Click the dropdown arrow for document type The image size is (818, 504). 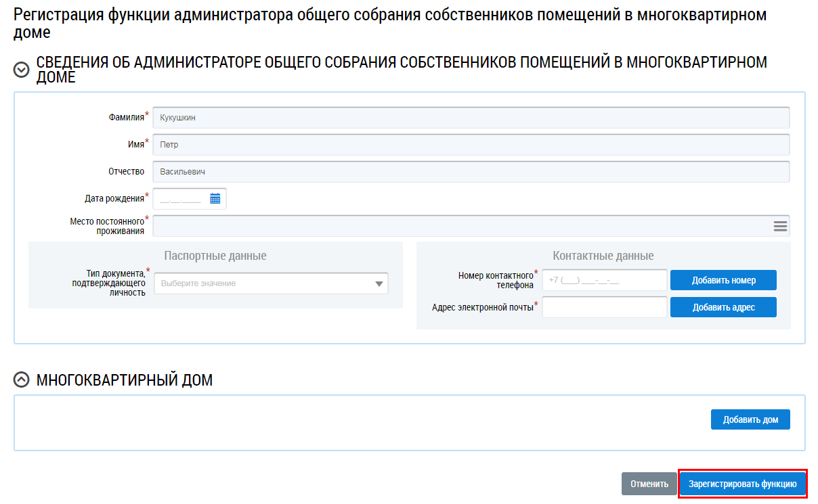(x=379, y=283)
